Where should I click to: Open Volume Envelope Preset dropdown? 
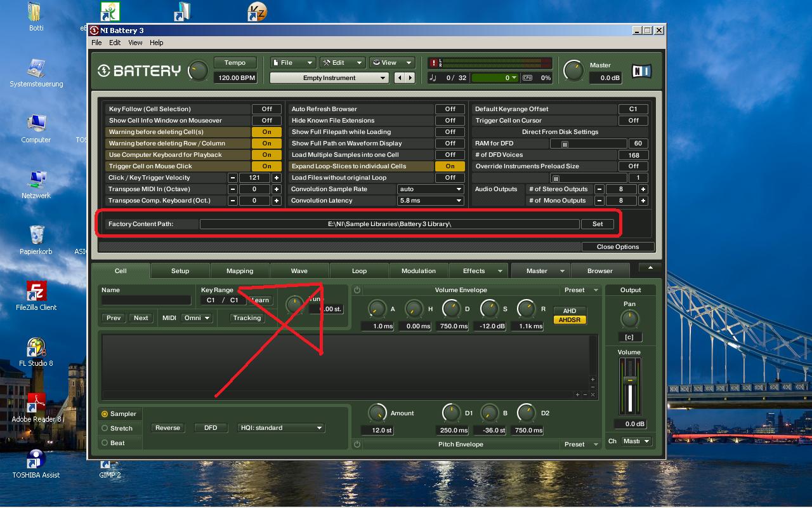point(581,290)
